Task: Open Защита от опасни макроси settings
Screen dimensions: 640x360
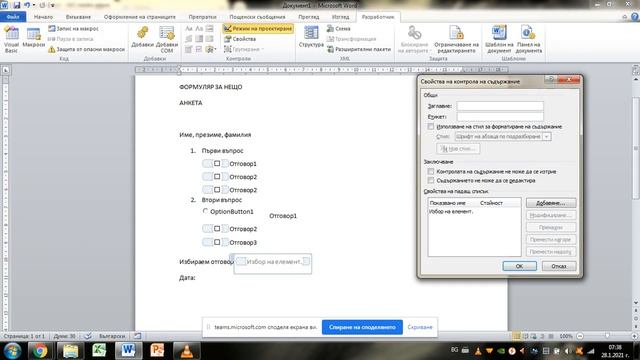Action: click(x=87, y=49)
